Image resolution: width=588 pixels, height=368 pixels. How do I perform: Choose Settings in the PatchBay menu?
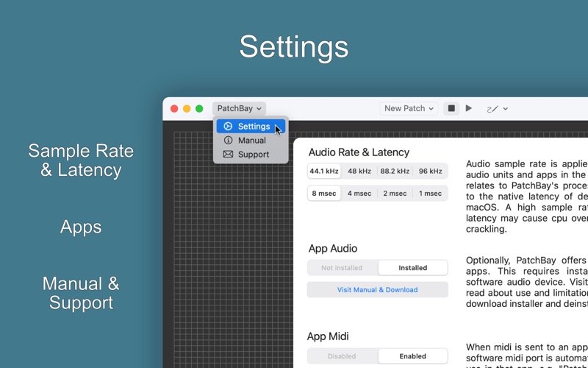(251, 127)
